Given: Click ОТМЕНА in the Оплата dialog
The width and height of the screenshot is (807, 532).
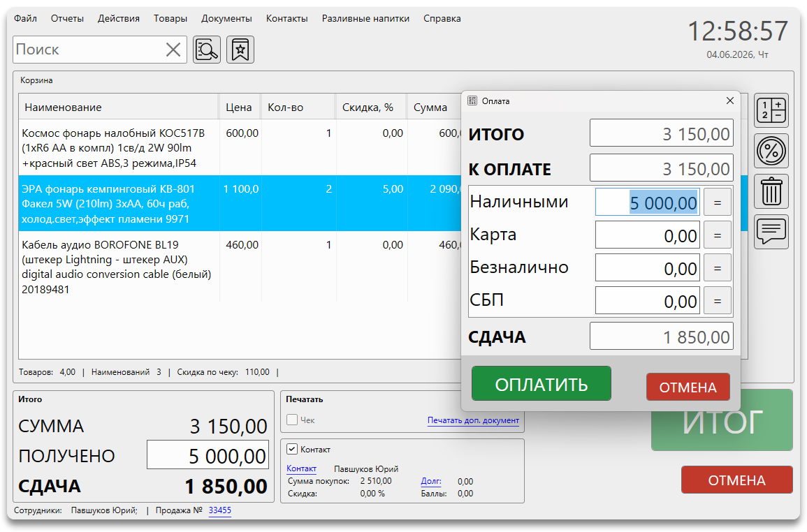Looking at the screenshot, I should tap(688, 387).
